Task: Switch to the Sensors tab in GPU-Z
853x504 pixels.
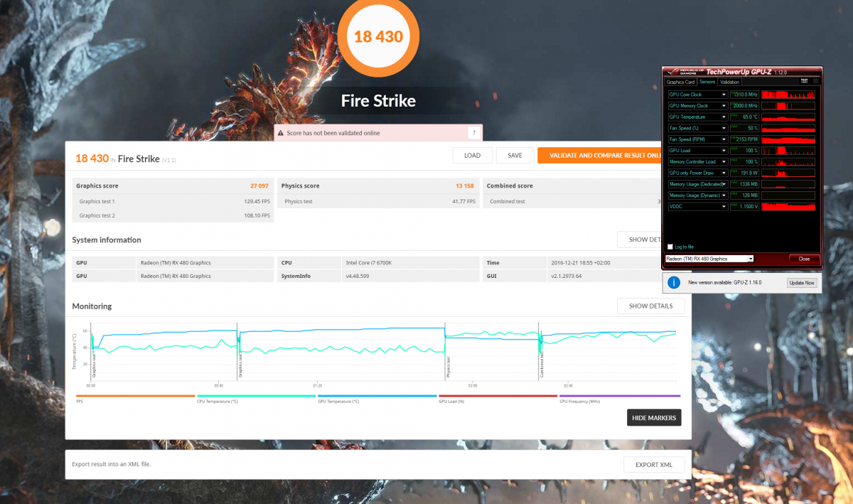Action: (x=708, y=82)
